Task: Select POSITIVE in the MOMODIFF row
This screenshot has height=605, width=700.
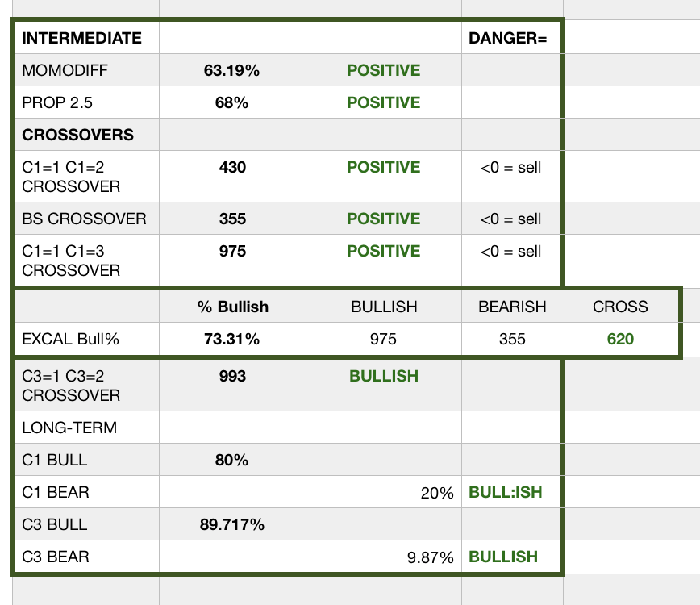Action: pos(383,70)
